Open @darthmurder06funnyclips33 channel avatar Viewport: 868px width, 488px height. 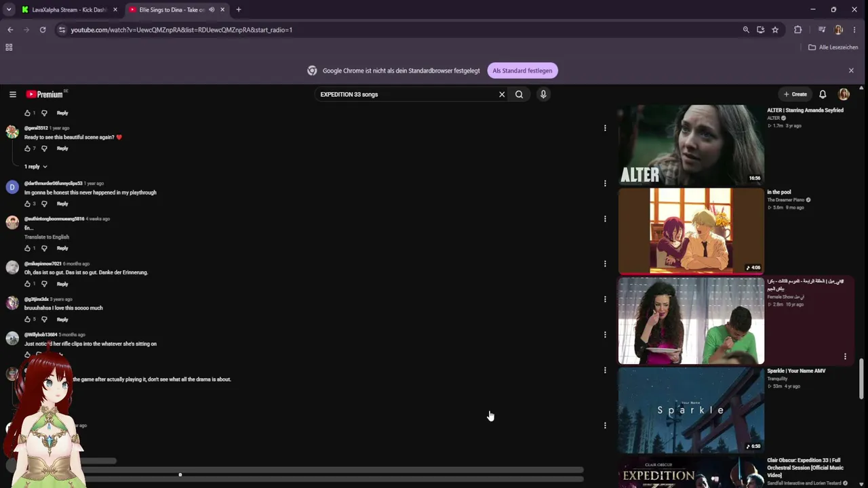click(x=12, y=187)
